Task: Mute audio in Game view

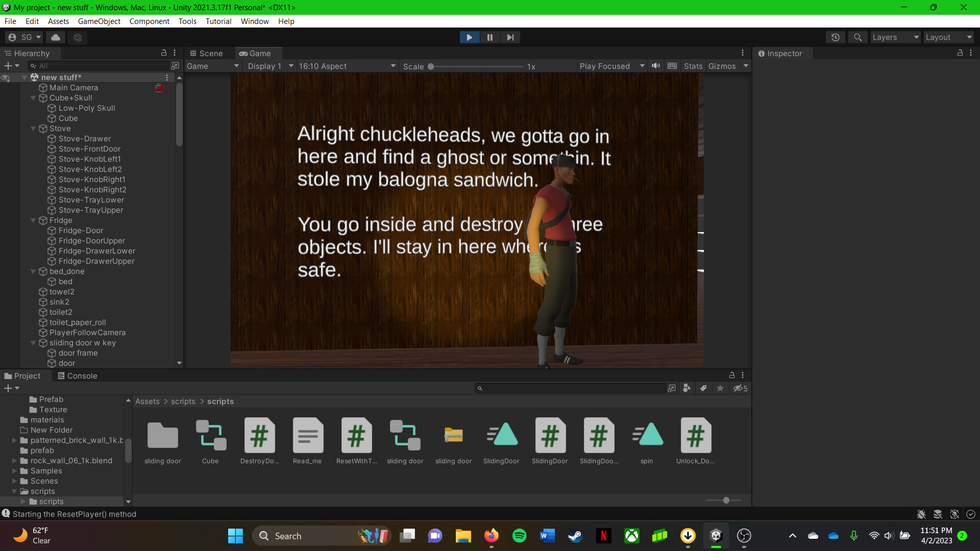Action: (656, 66)
